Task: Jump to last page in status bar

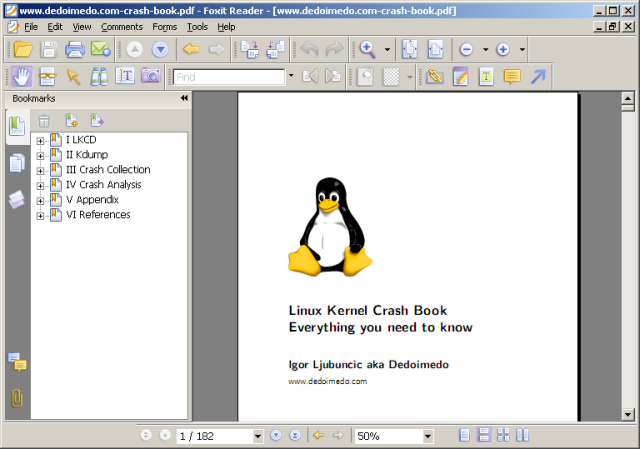Action: pyautogui.click(x=295, y=435)
